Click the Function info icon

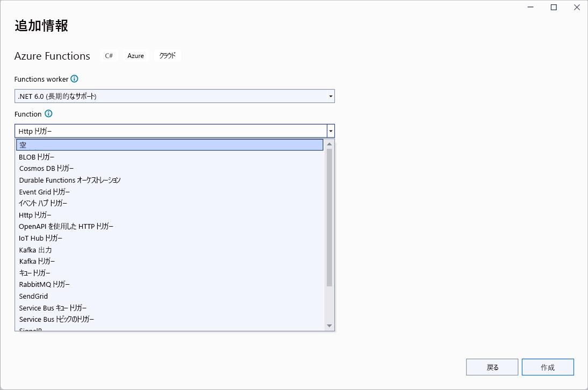tap(48, 113)
